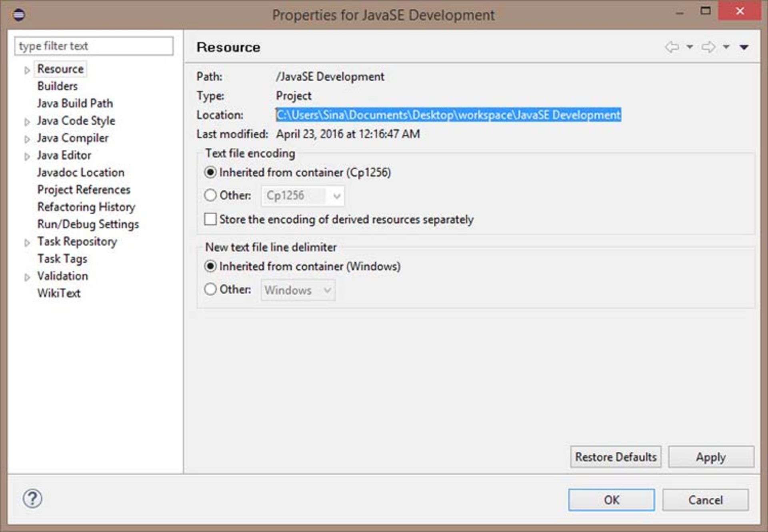This screenshot has height=532, width=768.
Task: Expand the Java Code Style node
Action: (x=27, y=122)
